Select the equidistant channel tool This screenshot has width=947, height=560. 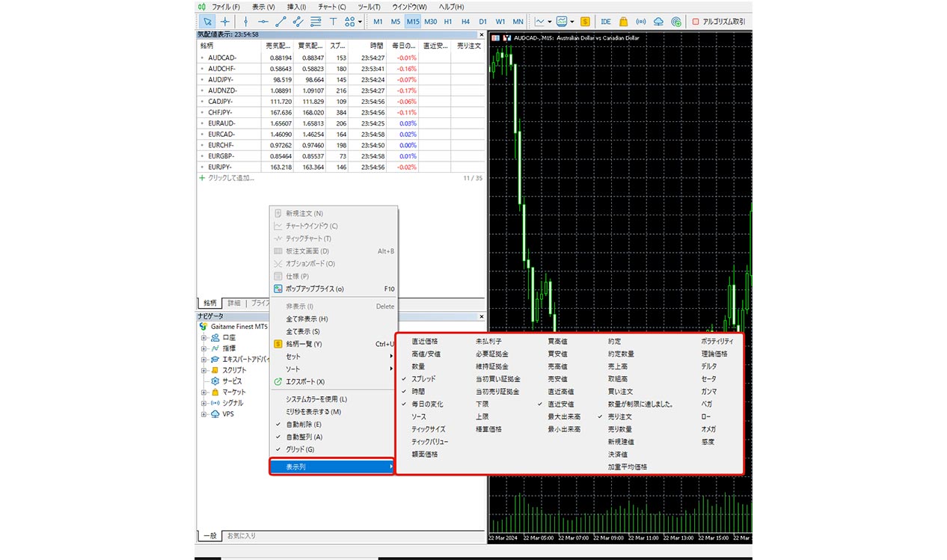click(x=298, y=22)
